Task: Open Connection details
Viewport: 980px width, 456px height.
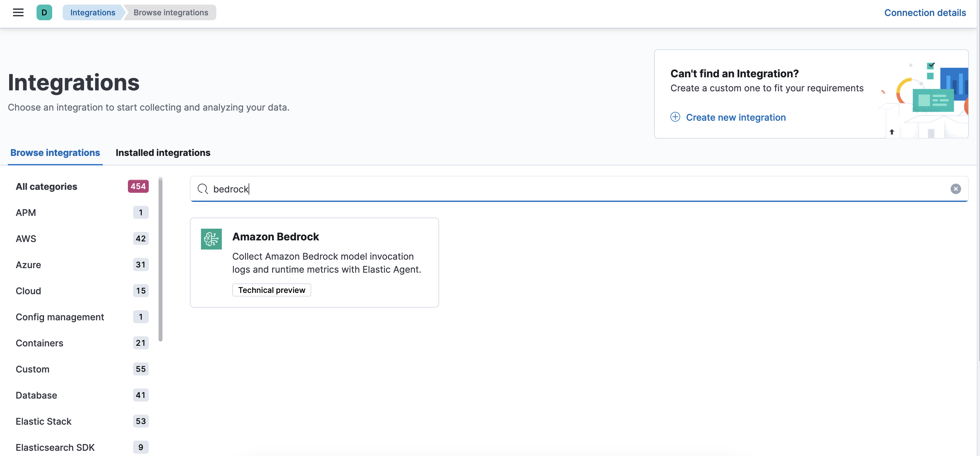Action: point(925,12)
